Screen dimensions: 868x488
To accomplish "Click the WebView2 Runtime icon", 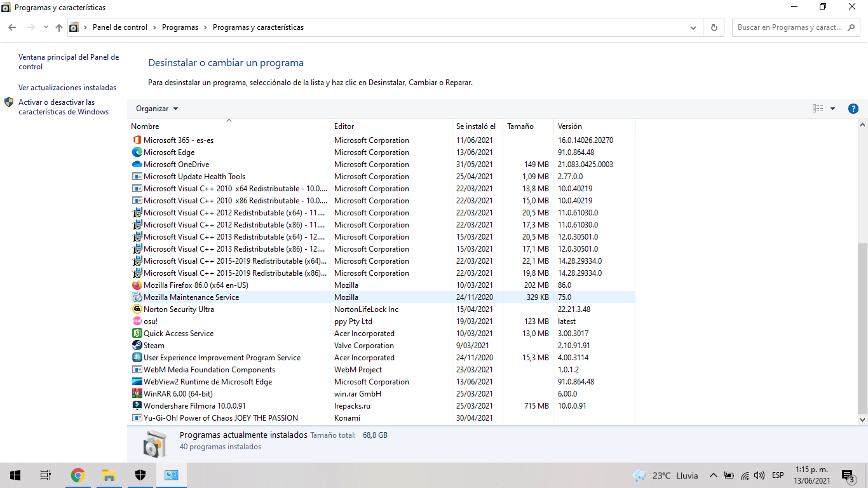I will (137, 382).
